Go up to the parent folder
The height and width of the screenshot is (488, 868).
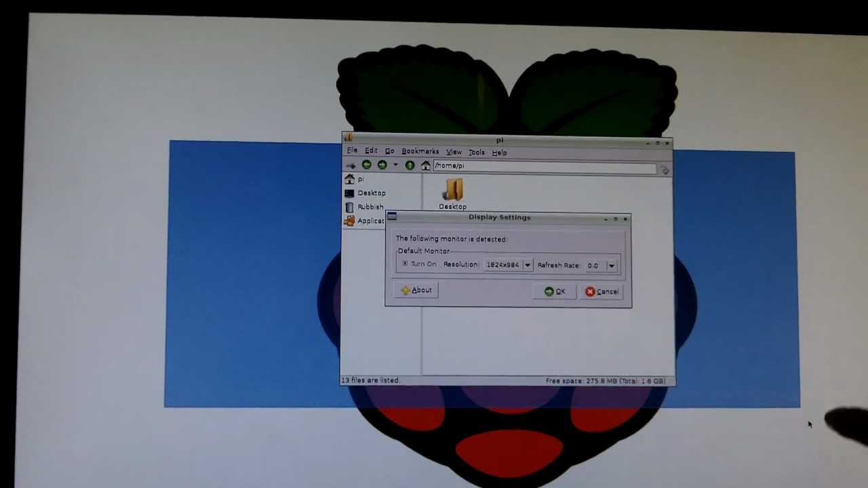(410, 165)
